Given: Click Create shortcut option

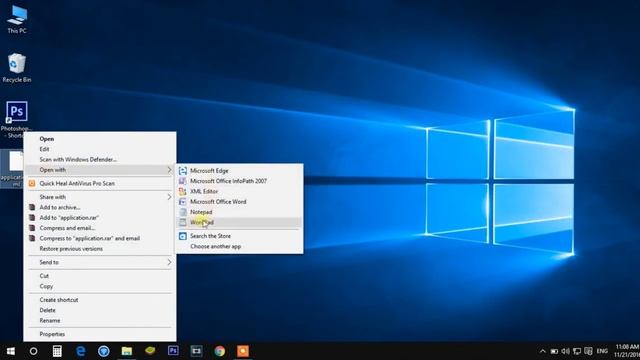Looking at the screenshot, I should point(100,300).
